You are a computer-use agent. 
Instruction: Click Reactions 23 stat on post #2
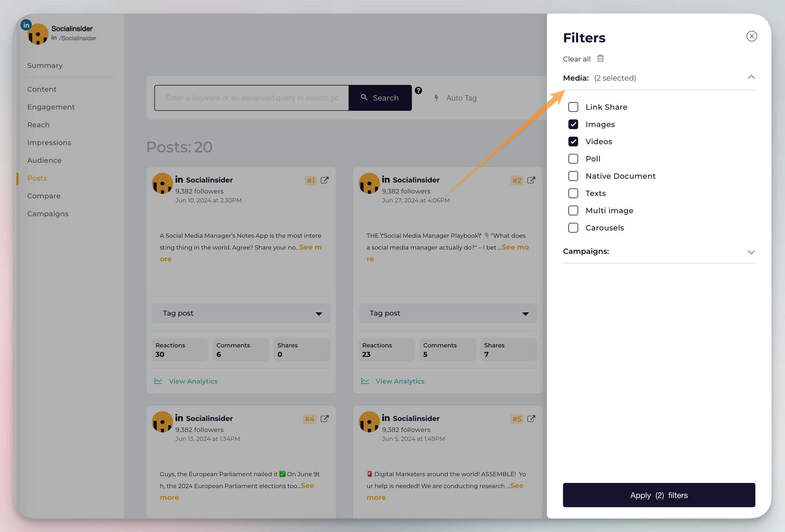pyautogui.click(x=387, y=349)
